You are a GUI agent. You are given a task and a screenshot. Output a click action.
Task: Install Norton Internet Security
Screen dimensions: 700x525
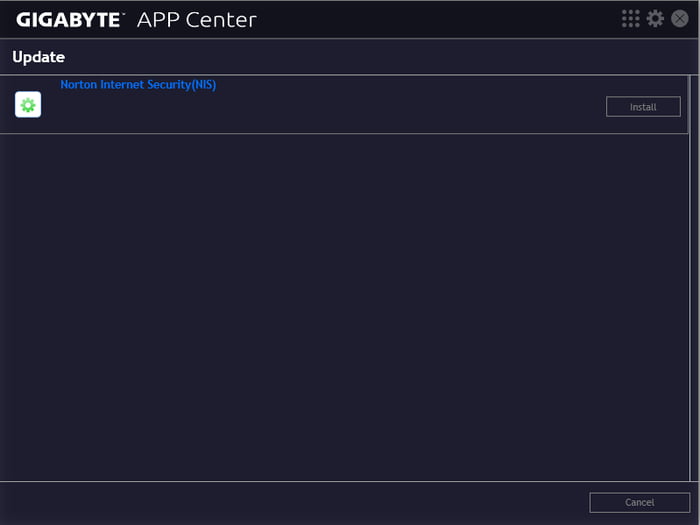point(643,107)
